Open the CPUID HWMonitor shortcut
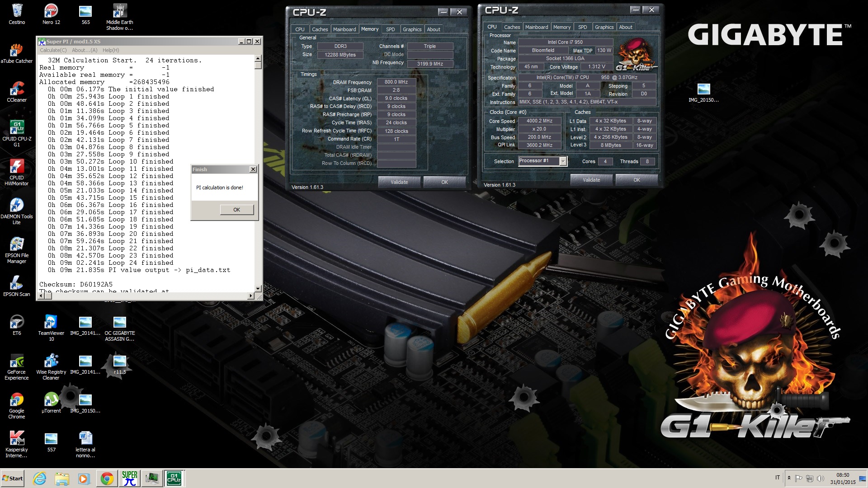This screenshot has height=488, width=868. (17, 172)
